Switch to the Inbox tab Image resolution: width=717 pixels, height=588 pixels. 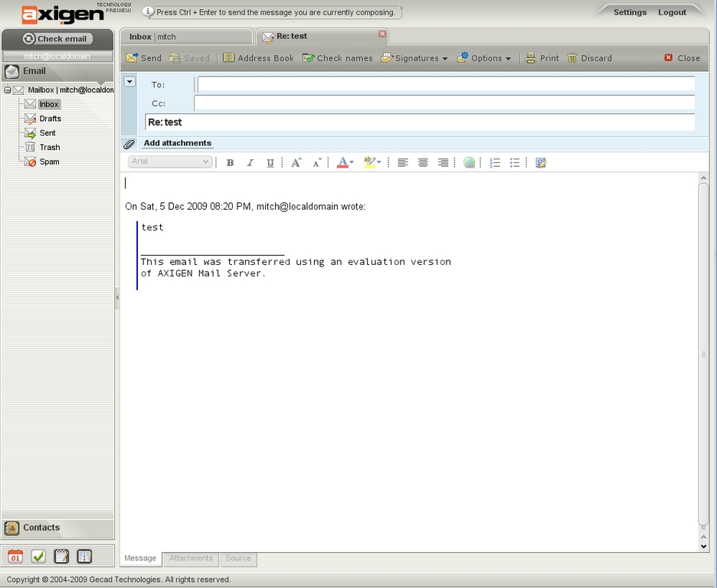pyautogui.click(x=185, y=37)
